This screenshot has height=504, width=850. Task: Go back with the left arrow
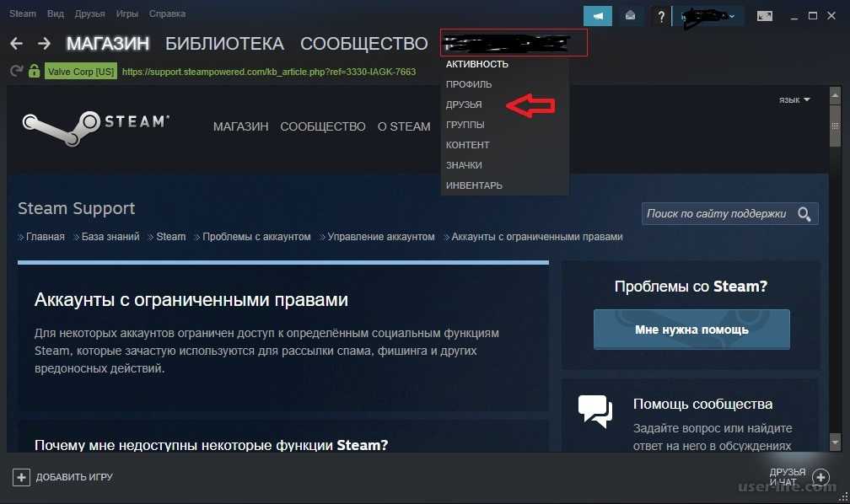tap(16, 43)
